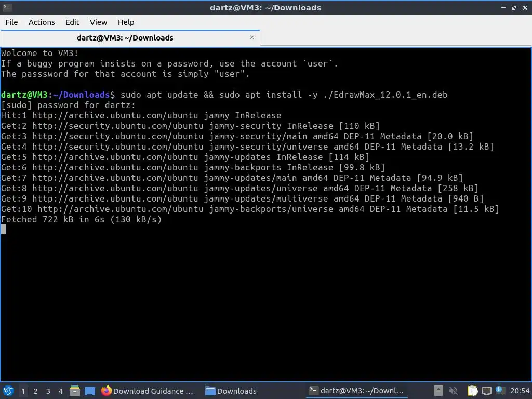Image resolution: width=532 pixels, height=399 pixels.
Task: Switch to Downloads file manager window
Action: pyautogui.click(x=231, y=391)
